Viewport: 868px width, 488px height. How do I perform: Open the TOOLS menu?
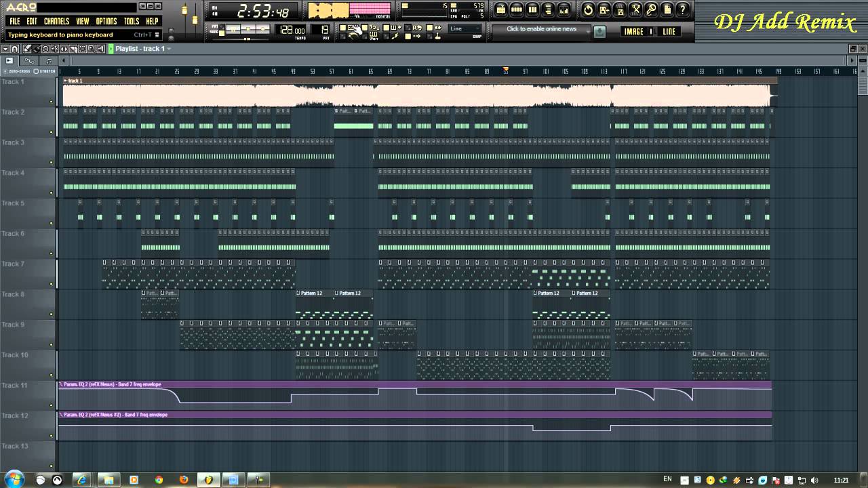132,21
